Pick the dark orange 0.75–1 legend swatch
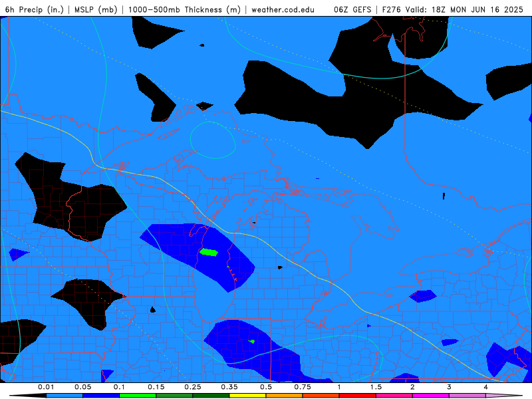This screenshot has width=532, height=399. (321, 396)
